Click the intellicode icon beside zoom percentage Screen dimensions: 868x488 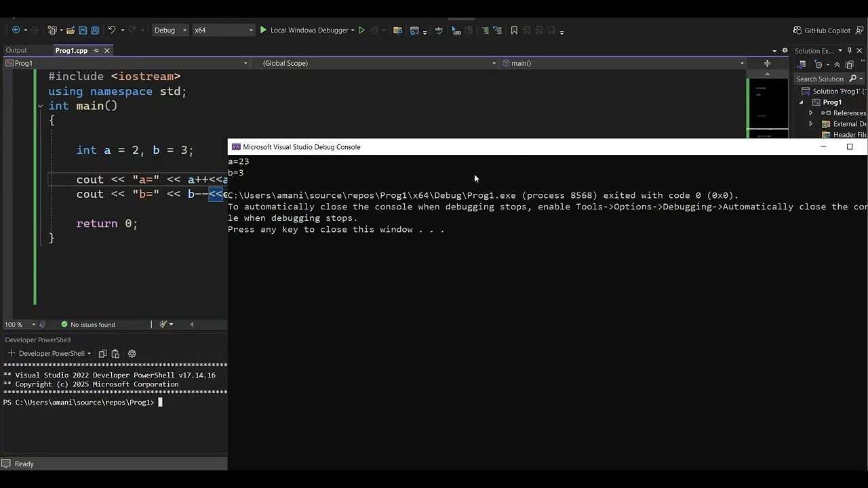tap(43, 324)
